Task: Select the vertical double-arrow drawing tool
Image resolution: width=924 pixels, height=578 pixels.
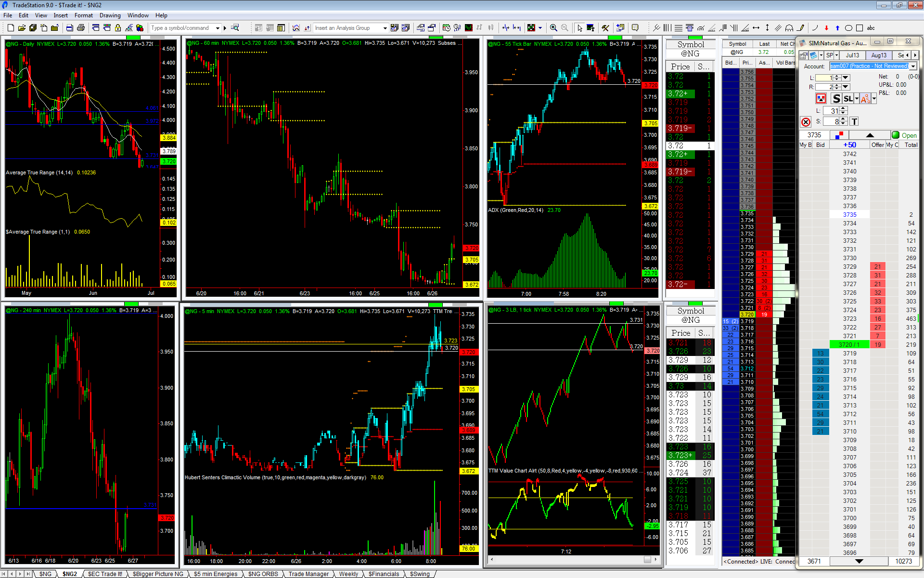Action: click(767, 28)
